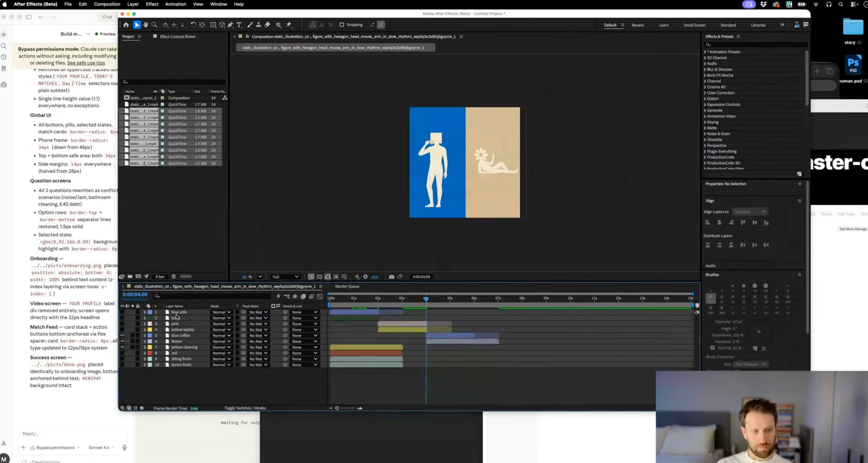The image size is (868, 463).
Task: Click the Sonnet 4.6 model selector
Action: 101,447
